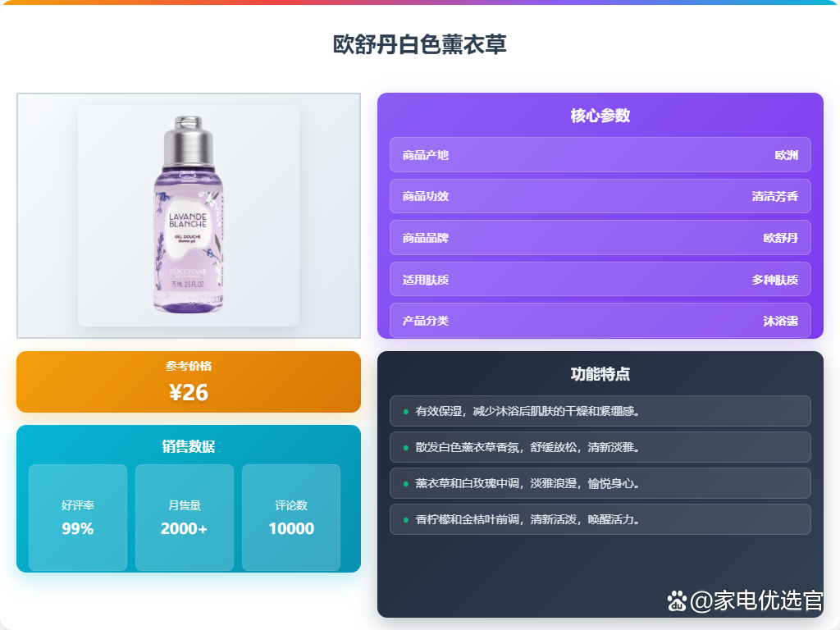Select the value 清洁芳香

pyautogui.click(x=774, y=197)
